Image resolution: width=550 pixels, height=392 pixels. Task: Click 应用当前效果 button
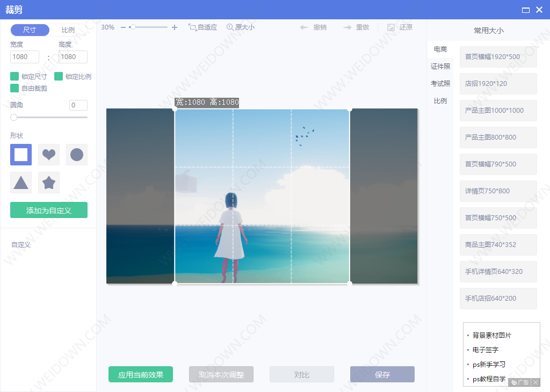[x=141, y=374]
